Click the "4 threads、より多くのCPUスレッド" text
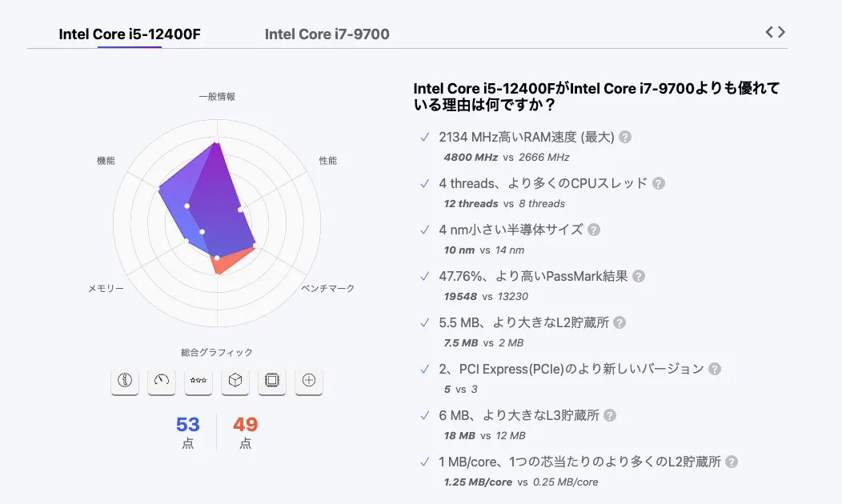This screenshot has height=504, width=842. (x=543, y=183)
